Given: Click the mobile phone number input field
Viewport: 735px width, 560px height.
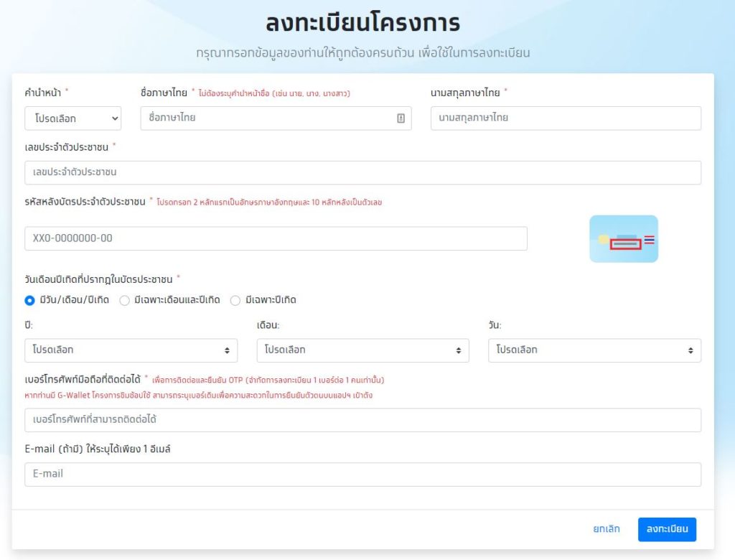Looking at the screenshot, I should [x=362, y=420].
